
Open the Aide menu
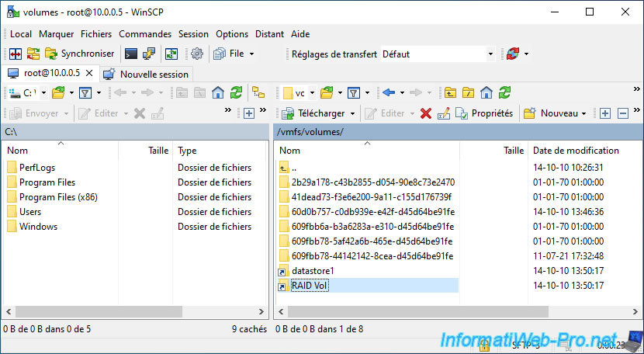click(300, 34)
